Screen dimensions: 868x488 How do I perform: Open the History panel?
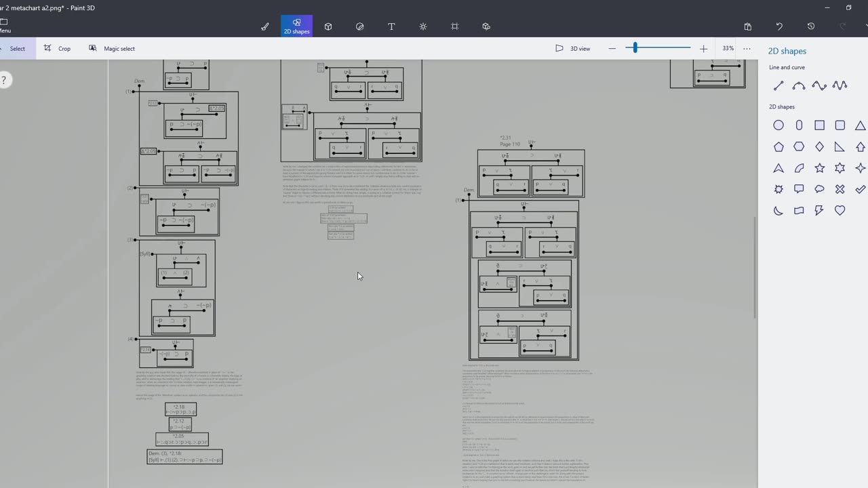(811, 26)
